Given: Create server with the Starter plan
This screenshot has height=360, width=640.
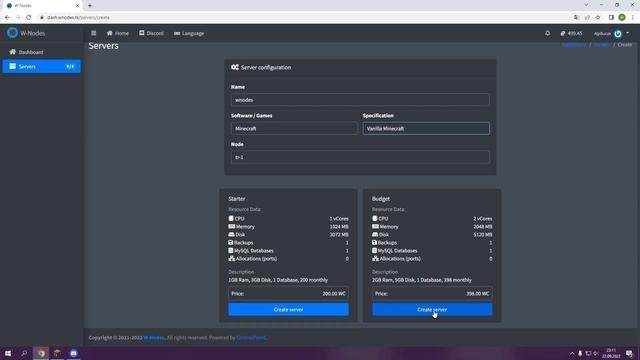Looking at the screenshot, I should point(289,309).
